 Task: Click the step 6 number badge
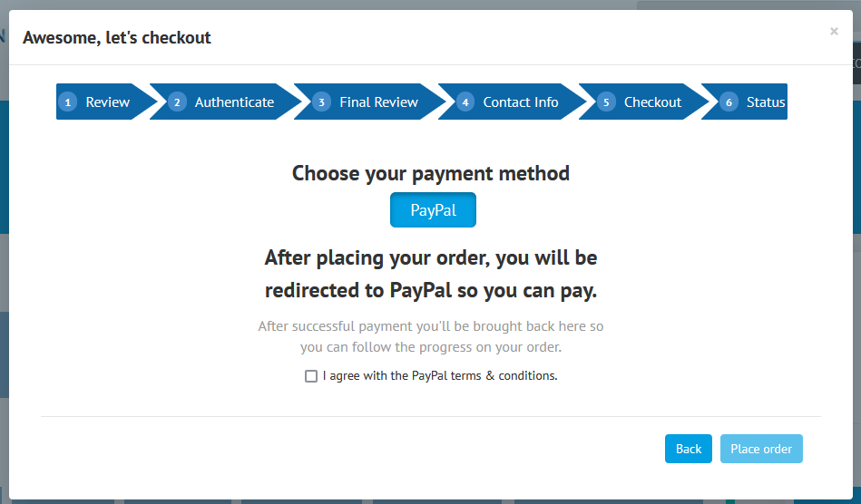point(729,102)
